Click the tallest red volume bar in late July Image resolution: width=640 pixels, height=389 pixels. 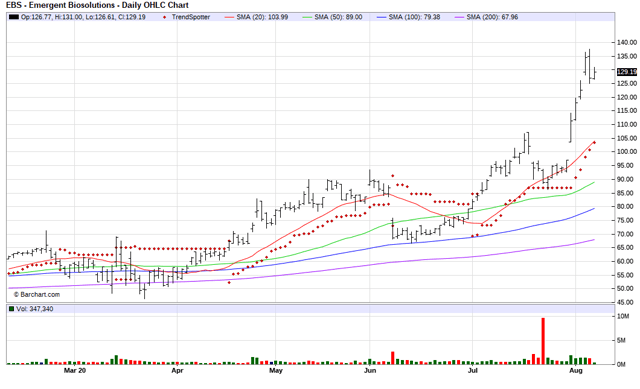point(543,341)
